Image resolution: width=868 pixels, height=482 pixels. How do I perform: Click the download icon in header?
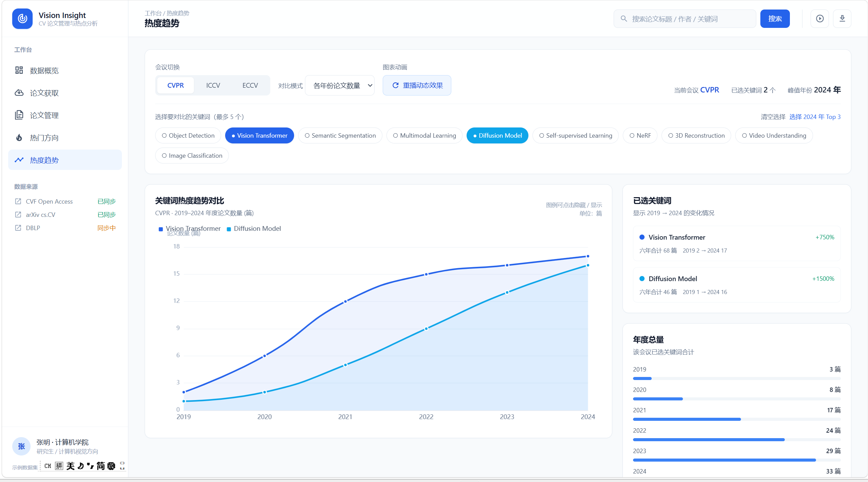(x=842, y=19)
